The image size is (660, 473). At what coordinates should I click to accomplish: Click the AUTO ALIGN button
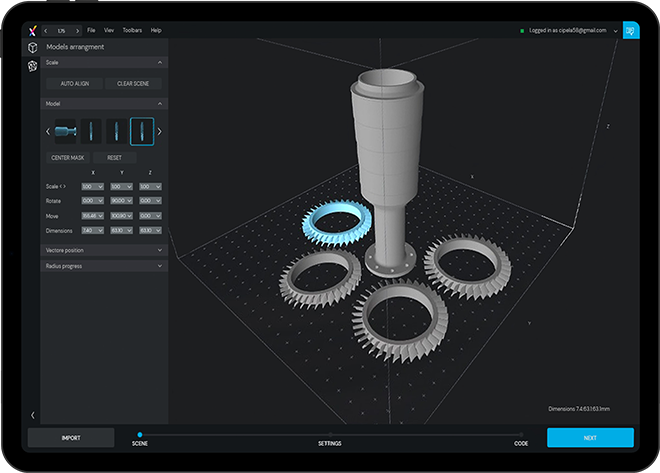pos(75,84)
